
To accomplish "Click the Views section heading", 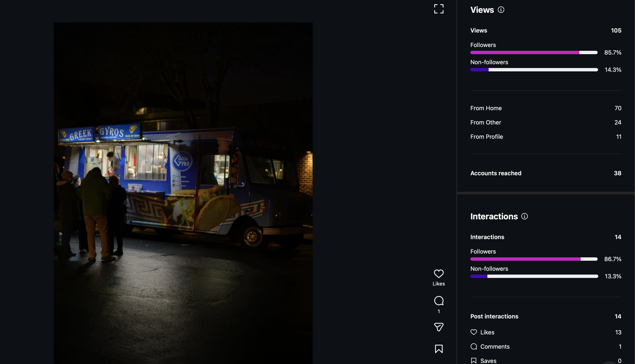I will [x=482, y=10].
